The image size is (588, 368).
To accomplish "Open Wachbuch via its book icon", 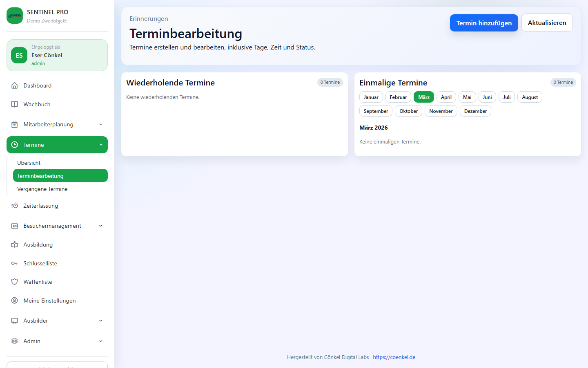I will pyautogui.click(x=15, y=104).
